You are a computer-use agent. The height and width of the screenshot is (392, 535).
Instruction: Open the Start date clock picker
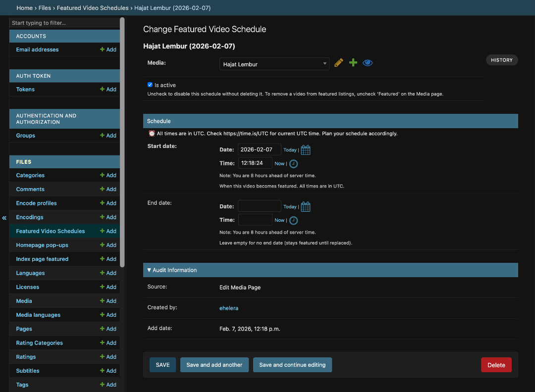(x=294, y=164)
